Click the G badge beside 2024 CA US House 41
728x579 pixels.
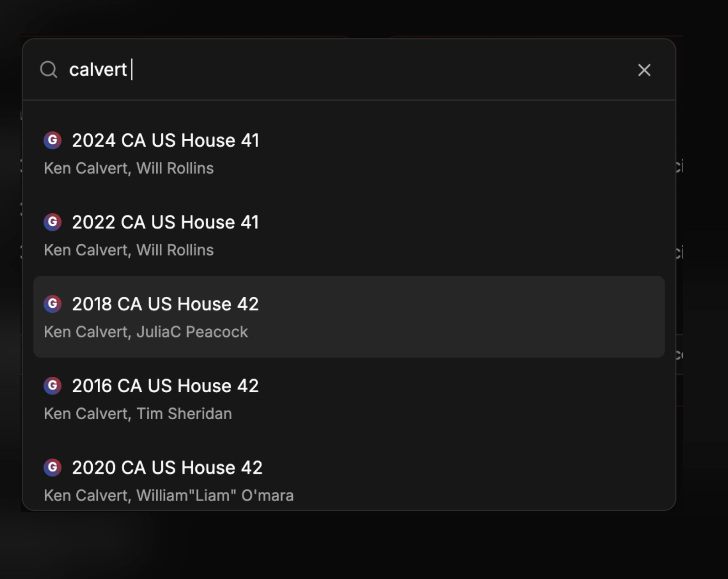pos(53,141)
